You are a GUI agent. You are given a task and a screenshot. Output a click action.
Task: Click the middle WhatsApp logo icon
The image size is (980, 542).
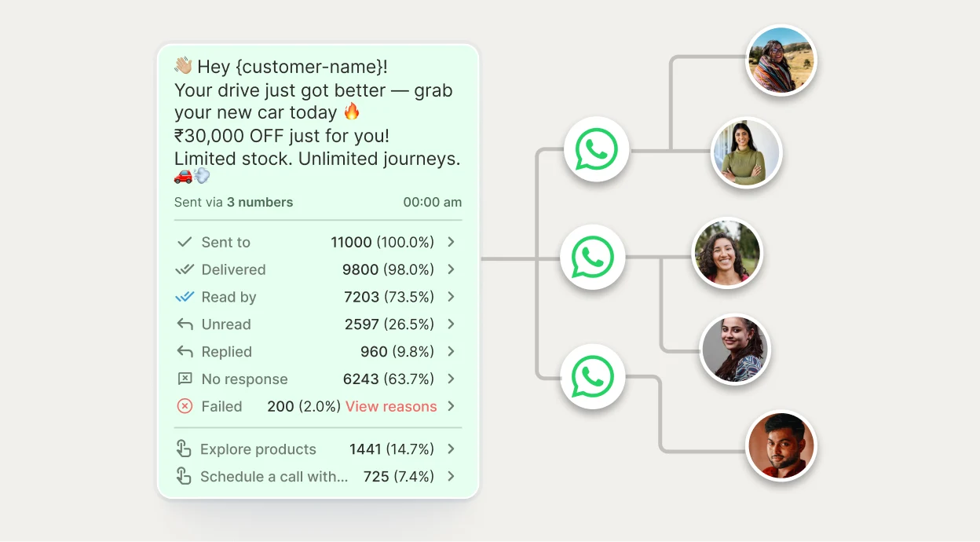pyautogui.click(x=593, y=258)
